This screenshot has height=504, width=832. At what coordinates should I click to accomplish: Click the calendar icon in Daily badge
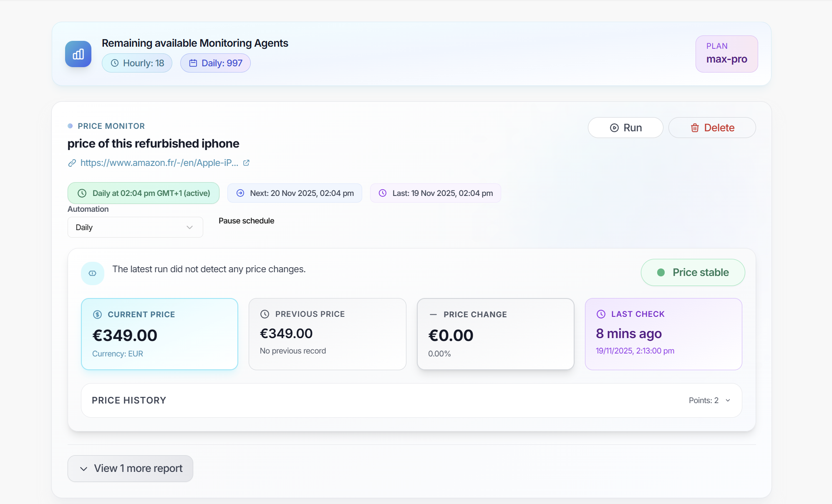pyautogui.click(x=193, y=63)
